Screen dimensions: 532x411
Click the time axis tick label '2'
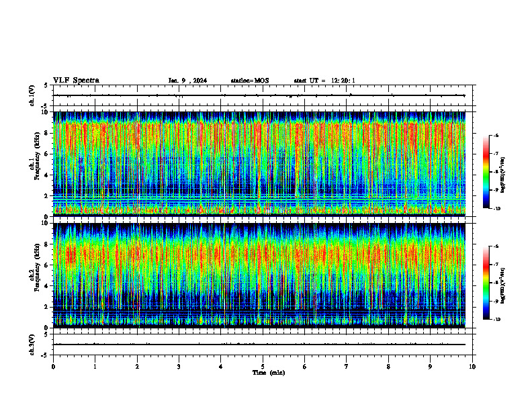tap(137, 367)
